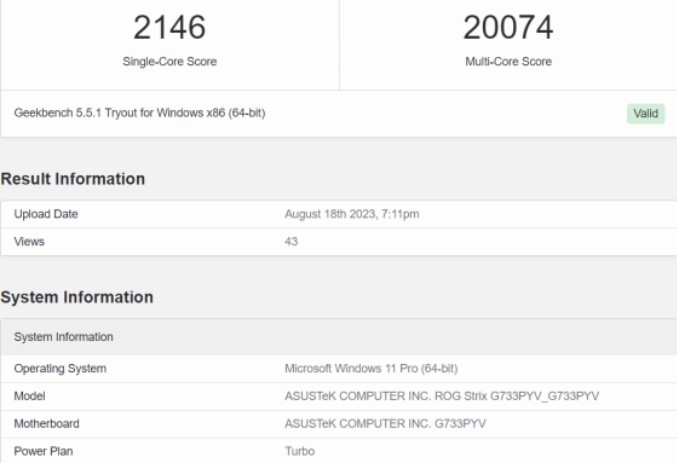The width and height of the screenshot is (677, 463).
Task: Select the Multi-Core Score label
Action: [508, 61]
